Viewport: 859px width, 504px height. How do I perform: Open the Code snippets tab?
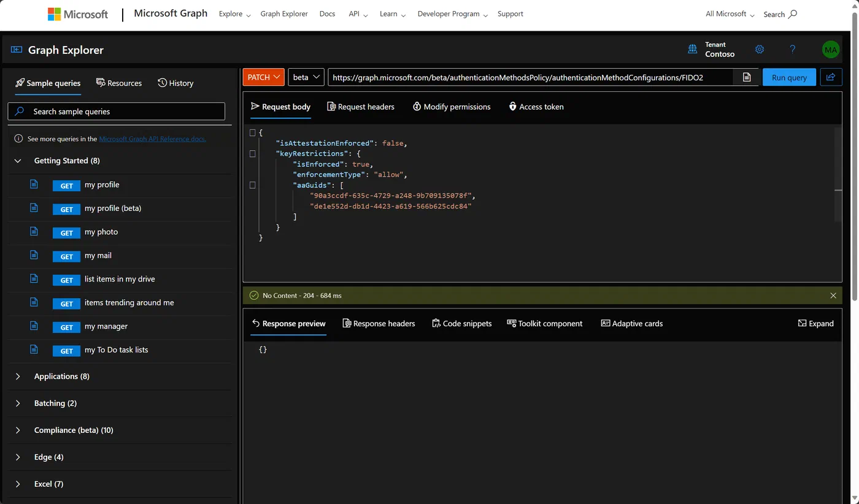[462, 324]
